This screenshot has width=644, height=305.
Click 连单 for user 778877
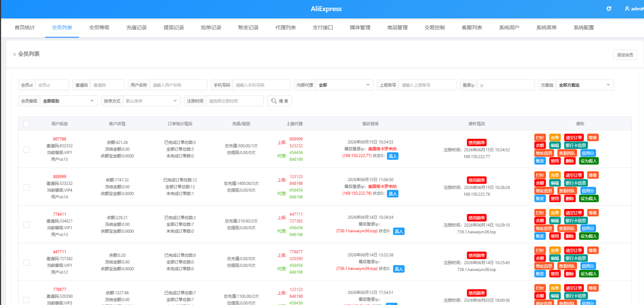click(x=554, y=288)
